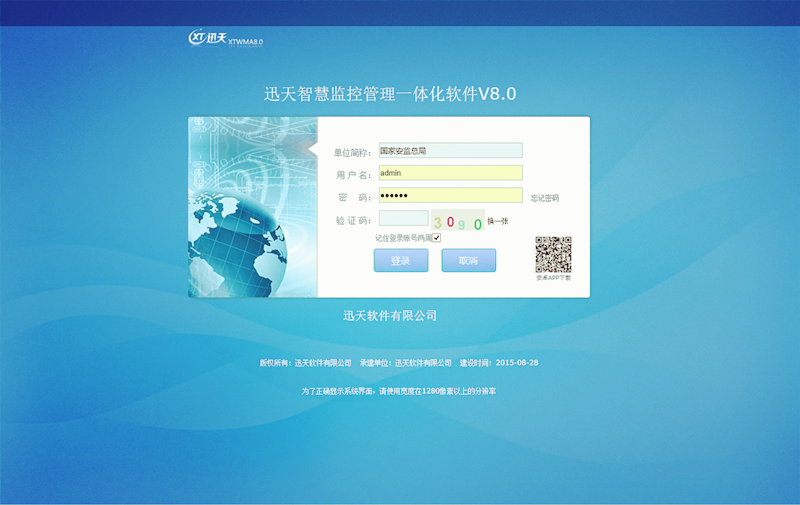Select the 验证码 verification code input box

(403, 218)
